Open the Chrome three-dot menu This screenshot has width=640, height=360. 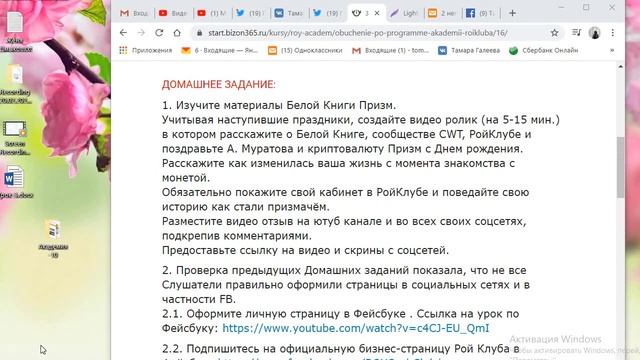[613, 33]
